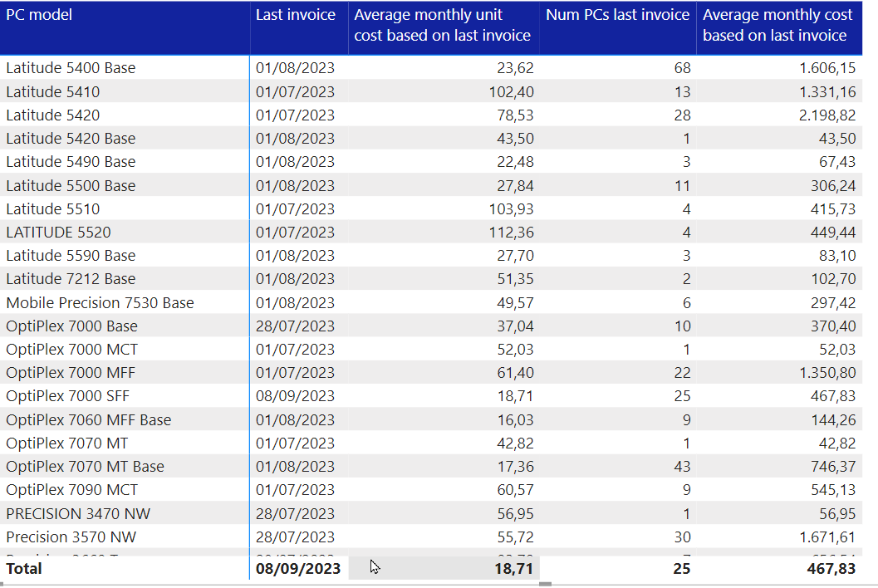The image size is (878, 588).
Task: Select the PC count 68
Action: pos(682,68)
